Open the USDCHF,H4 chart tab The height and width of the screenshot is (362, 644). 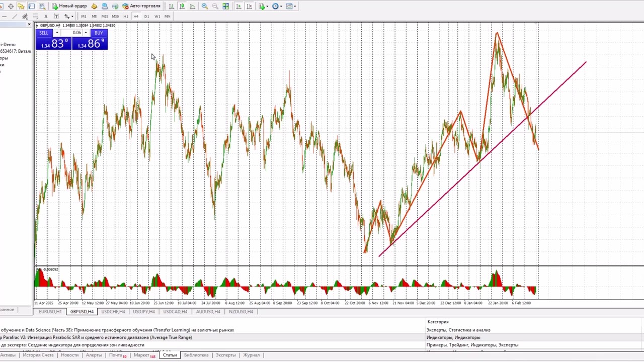(113, 312)
